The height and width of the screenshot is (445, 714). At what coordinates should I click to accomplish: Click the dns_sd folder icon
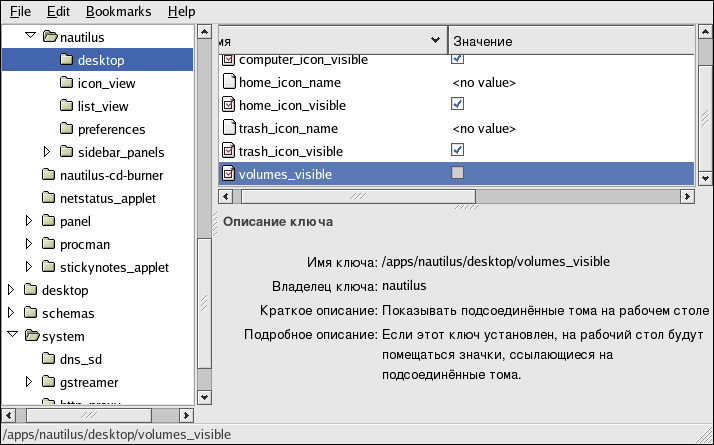[49, 359]
